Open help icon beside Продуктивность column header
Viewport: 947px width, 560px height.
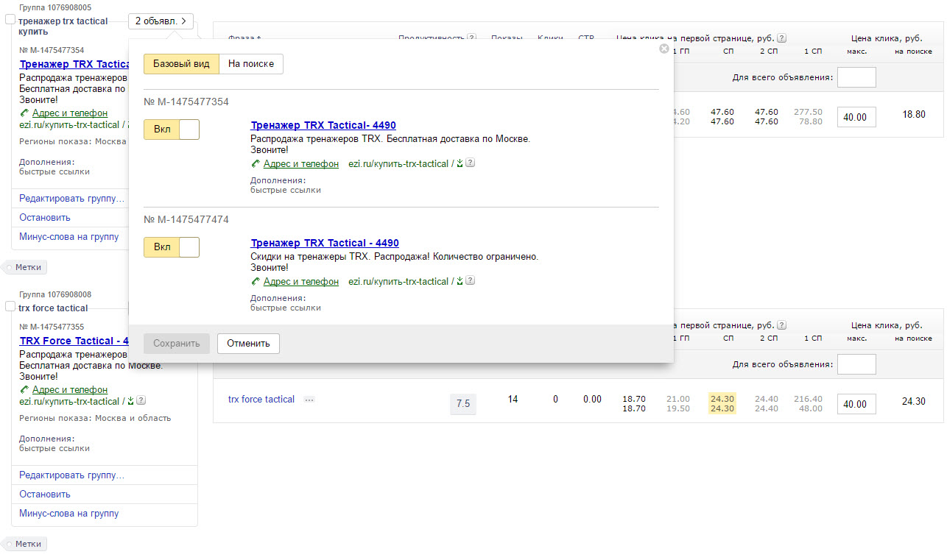[471, 38]
